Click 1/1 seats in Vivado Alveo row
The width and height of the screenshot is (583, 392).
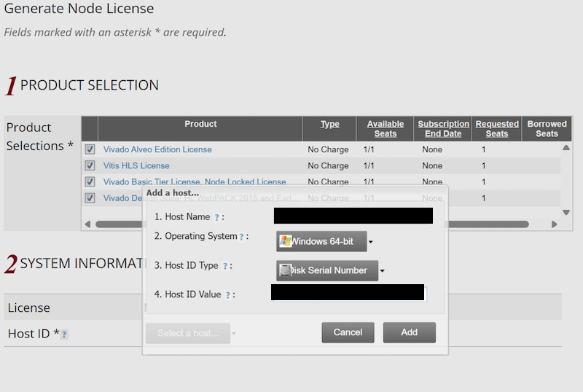(x=369, y=149)
